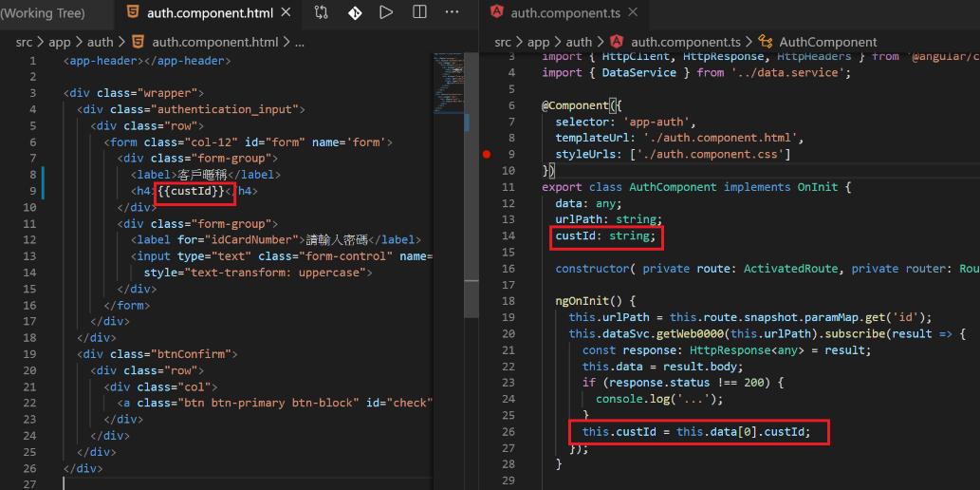Click the class symbol icon before AuthComponent
Viewport: 980px width, 490px height.
point(765,42)
